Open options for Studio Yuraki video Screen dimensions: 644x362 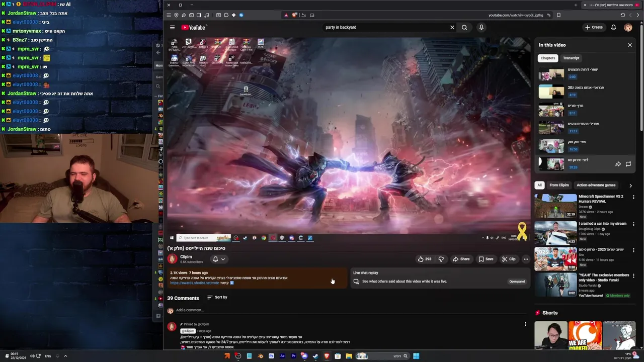(633, 276)
